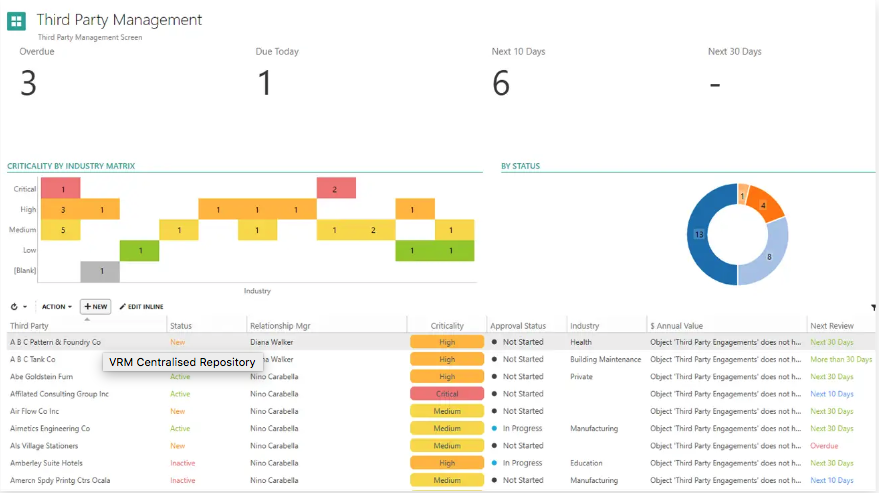Click the yellow Medium matrix cell showing 2
This screenshot has height=493, width=879.
pyautogui.click(x=376, y=230)
